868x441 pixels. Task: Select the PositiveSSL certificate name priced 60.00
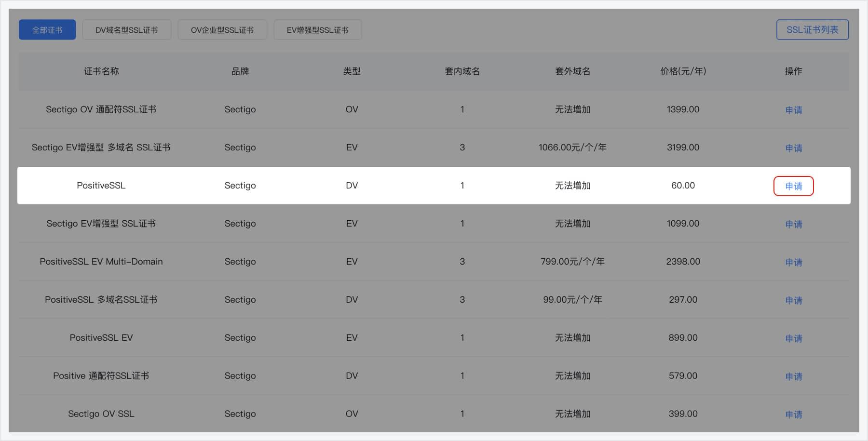pyautogui.click(x=101, y=186)
